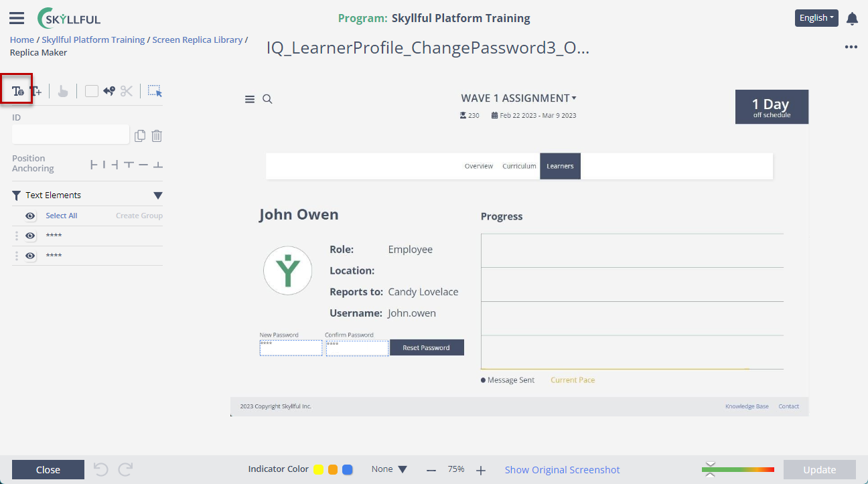Zoom out with the minus button

coord(431,470)
